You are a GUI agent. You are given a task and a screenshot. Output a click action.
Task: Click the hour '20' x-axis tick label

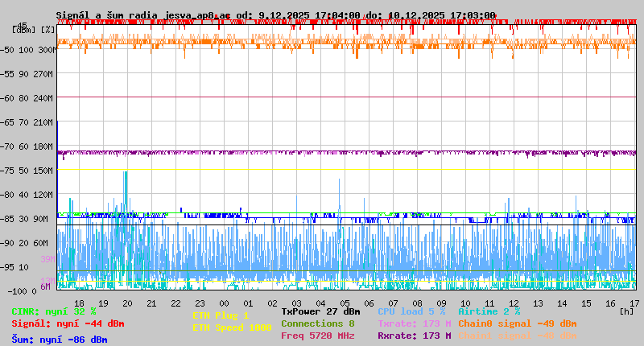[128, 303]
